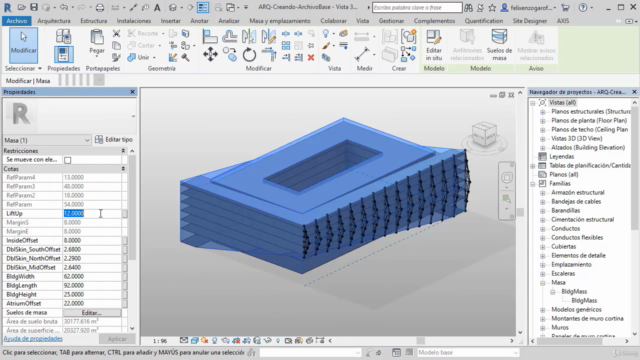Open the Site Designer tab
Viewport: 640px width, 360px height.
click(x=529, y=20)
